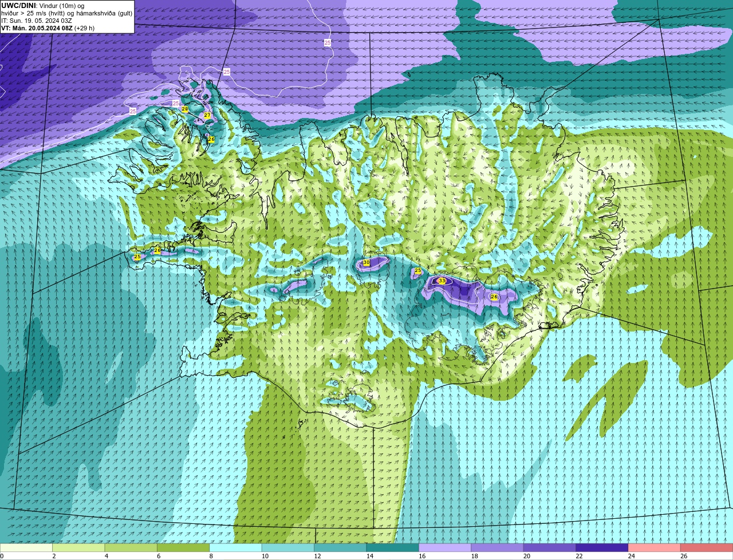Click legend scale value 24
This screenshot has height=560, width=733.
click(x=632, y=556)
